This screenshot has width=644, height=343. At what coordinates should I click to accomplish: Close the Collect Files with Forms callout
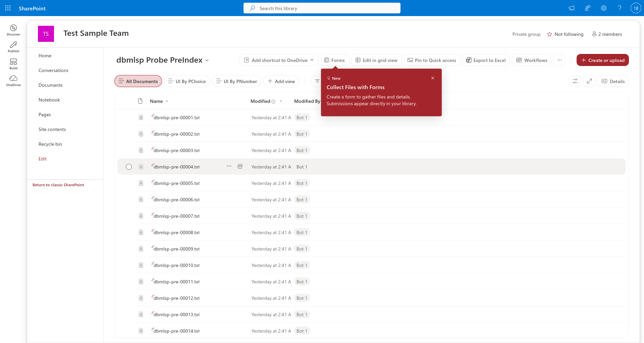(433, 78)
